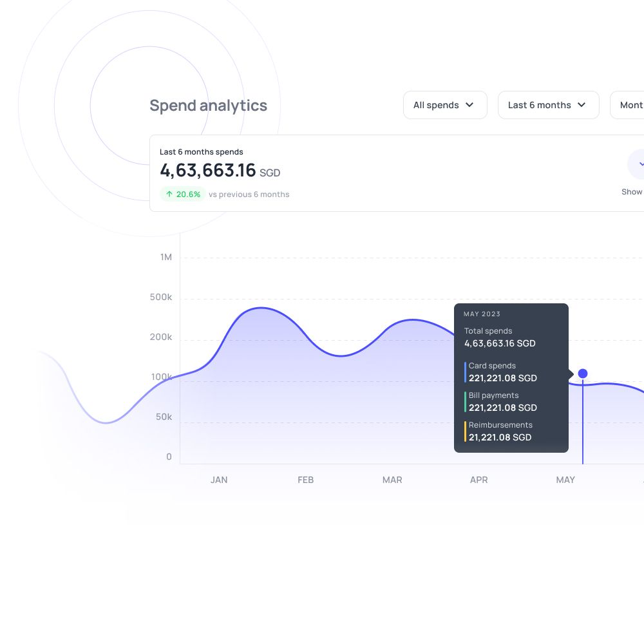Select the May data point marker on chart
Screen dimensions: 644x644
point(583,374)
